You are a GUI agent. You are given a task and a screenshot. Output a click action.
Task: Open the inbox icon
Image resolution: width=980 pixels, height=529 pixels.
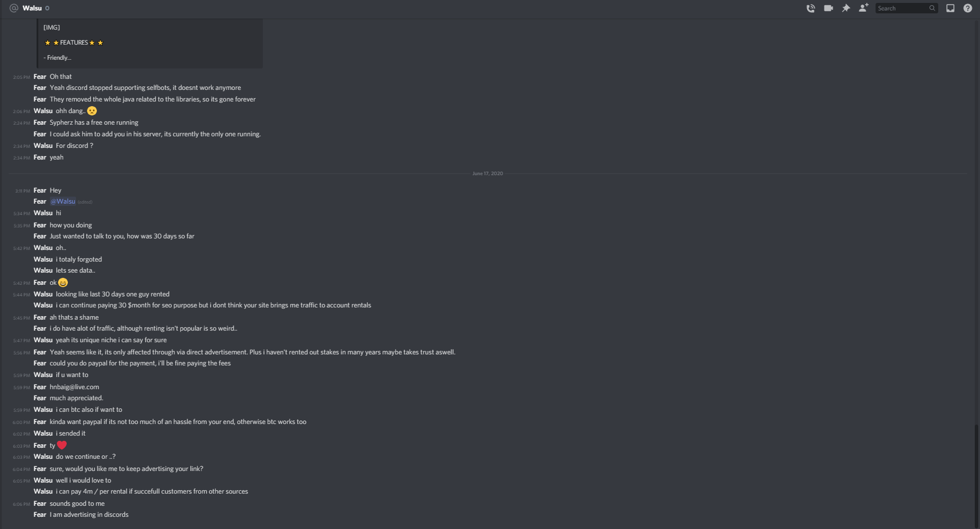(x=950, y=8)
